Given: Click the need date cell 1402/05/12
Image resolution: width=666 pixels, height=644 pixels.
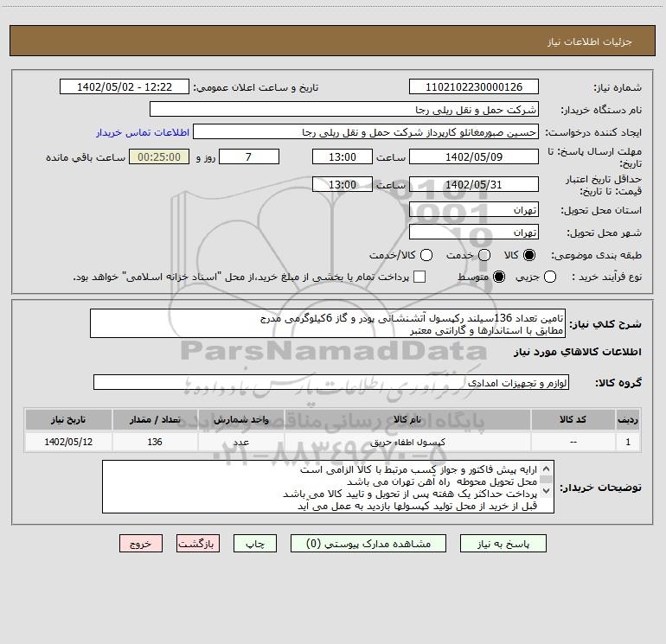Looking at the screenshot, I should [x=68, y=442].
